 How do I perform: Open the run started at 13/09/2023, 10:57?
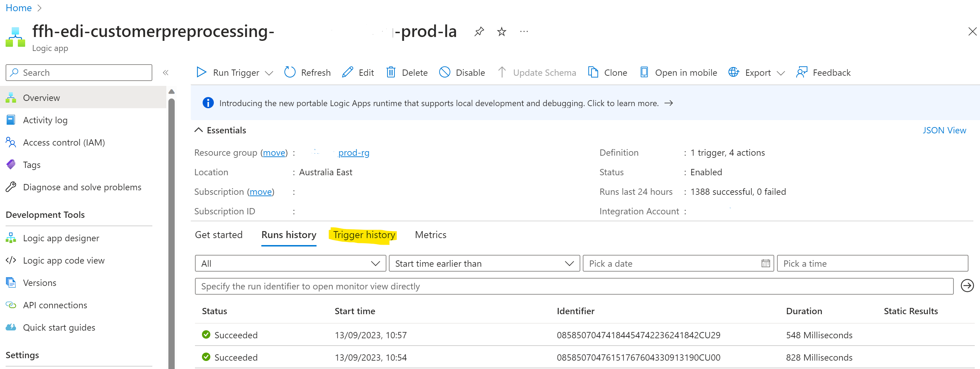click(585, 335)
